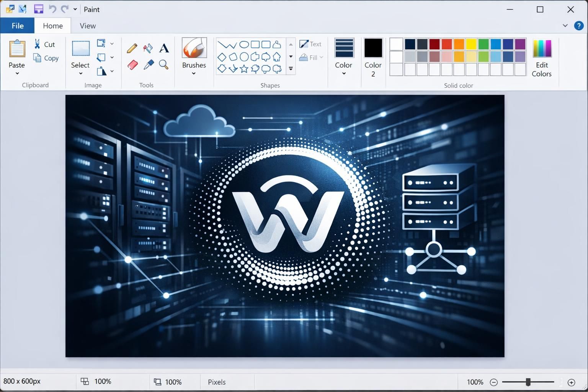The height and width of the screenshot is (392, 588).
Task: Choose the Diamond shape in the second row
Action: pos(222,57)
